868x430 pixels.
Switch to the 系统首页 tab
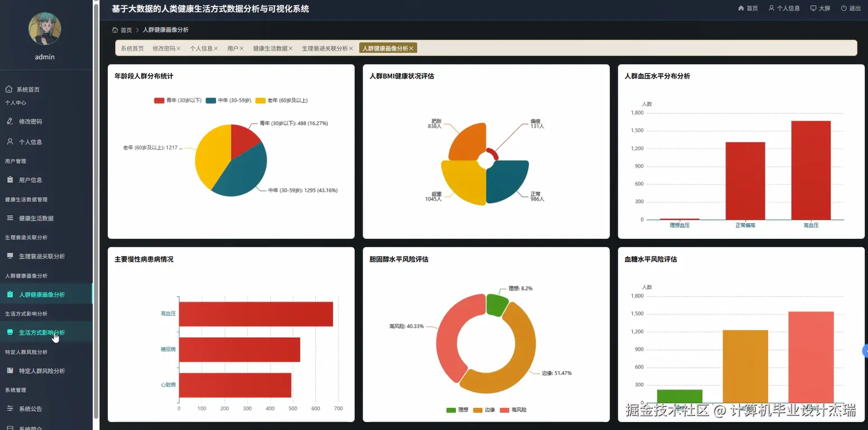(133, 48)
